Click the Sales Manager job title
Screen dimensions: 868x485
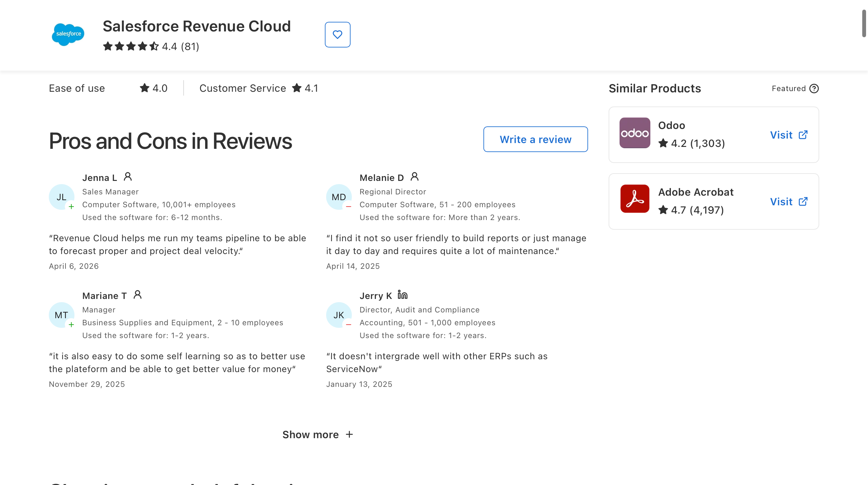pyautogui.click(x=110, y=191)
